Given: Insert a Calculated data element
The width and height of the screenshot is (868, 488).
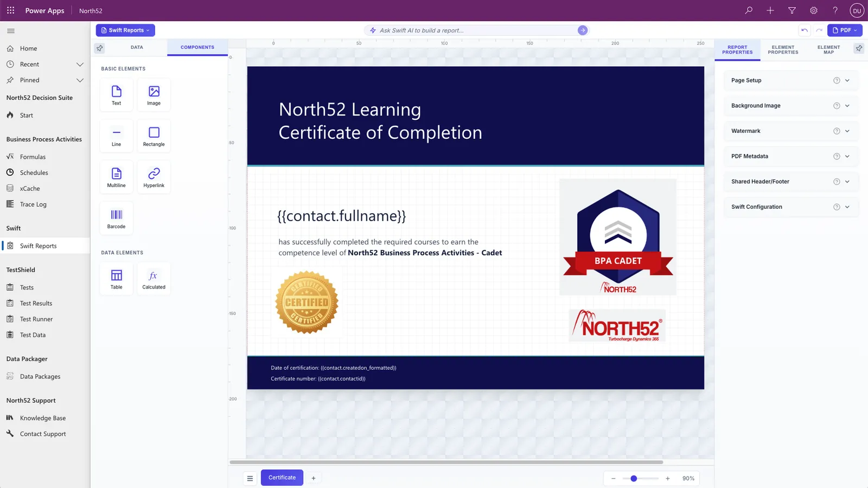Looking at the screenshot, I should [x=154, y=279].
